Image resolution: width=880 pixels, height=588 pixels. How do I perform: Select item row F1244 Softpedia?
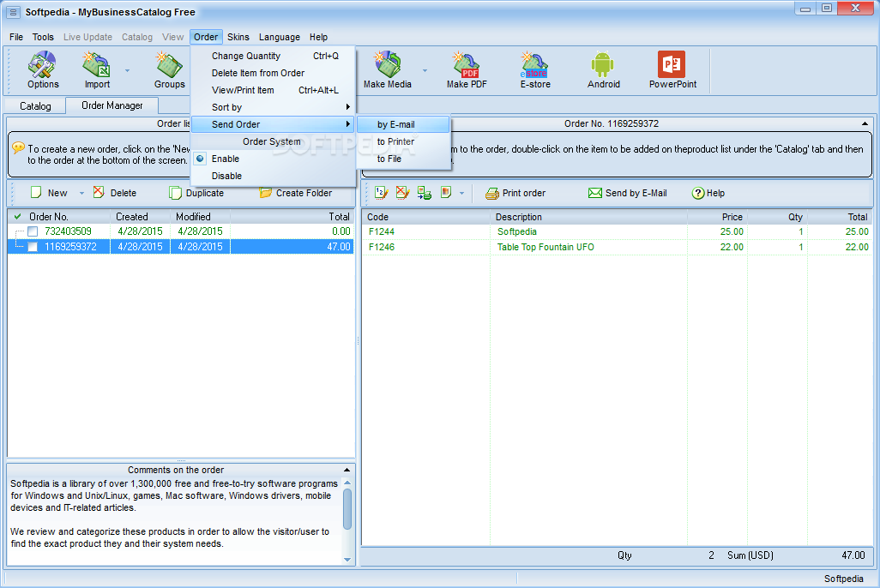tap(617, 231)
